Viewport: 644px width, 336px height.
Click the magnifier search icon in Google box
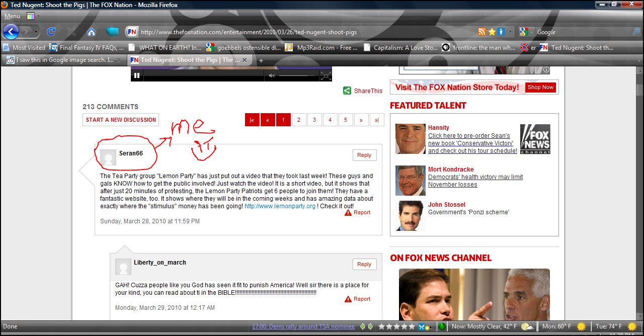pos(636,32)
